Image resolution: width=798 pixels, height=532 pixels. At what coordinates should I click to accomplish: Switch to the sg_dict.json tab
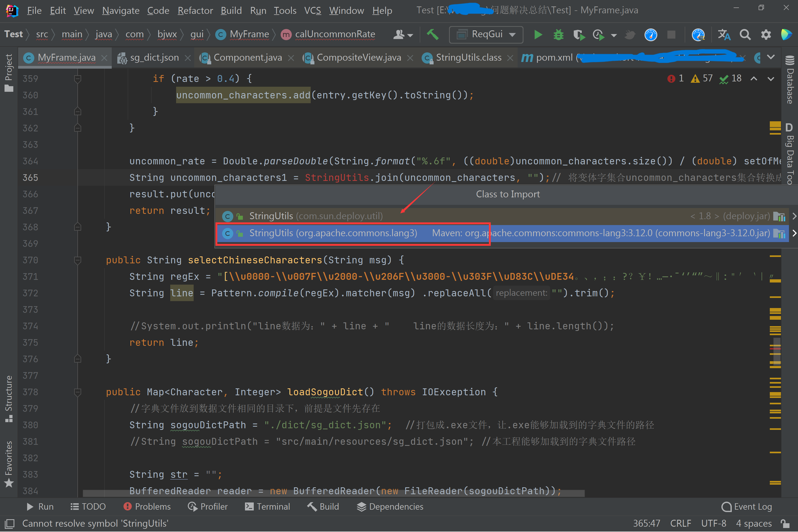[x=154, y=58]
